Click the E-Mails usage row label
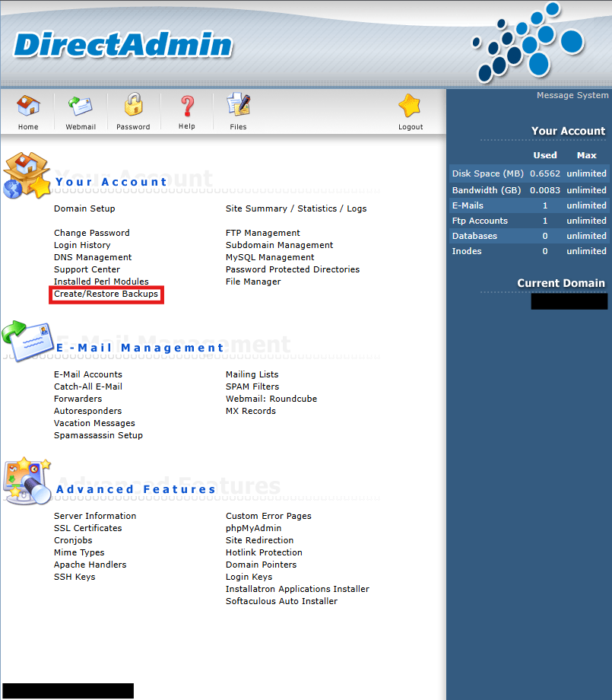Viewport: 612px width, 700px height. pyautogui.click(x=468, y=205)
